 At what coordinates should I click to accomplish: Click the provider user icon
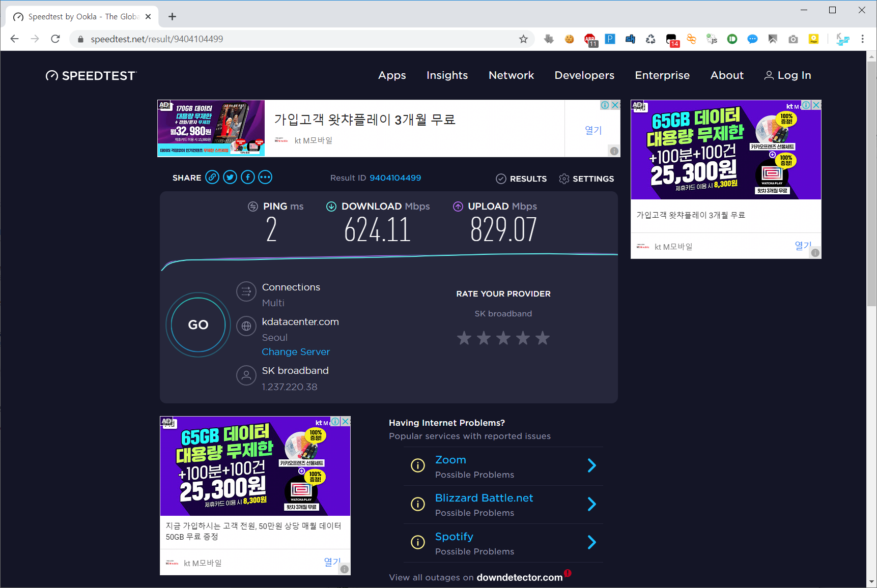pos(246,375)
